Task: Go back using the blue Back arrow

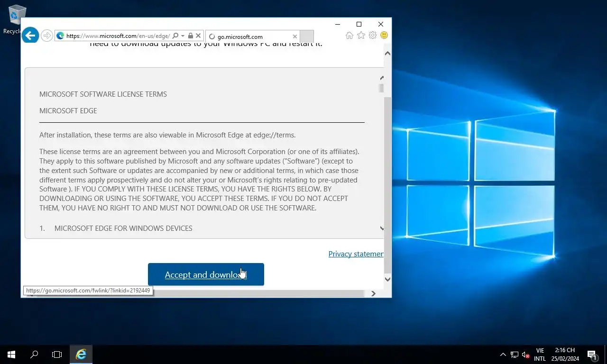Action: point(30,35)
